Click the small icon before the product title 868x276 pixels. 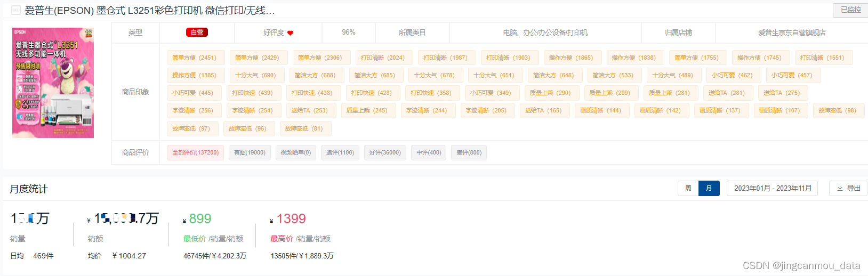point(16,10)
